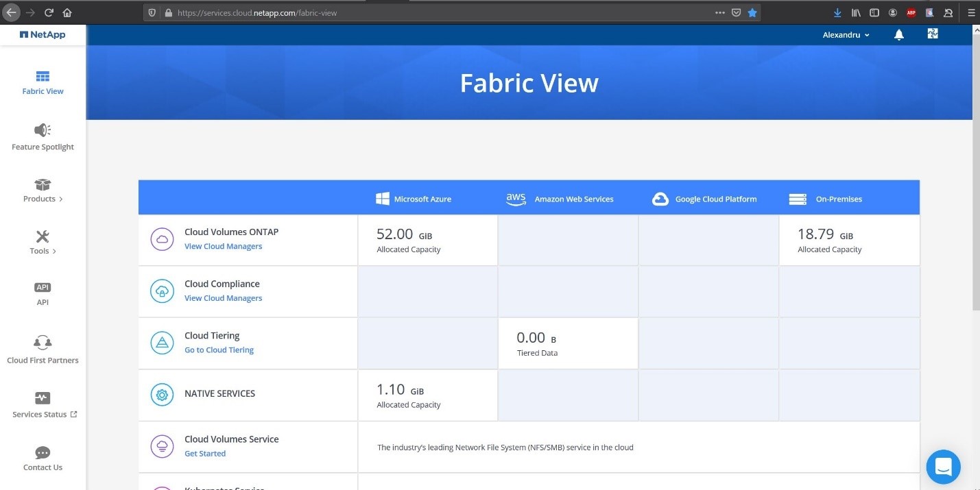Click the Google Cloud Platform cloud logo
This screenshot has height=490, width=980.
tap(660, 199)
